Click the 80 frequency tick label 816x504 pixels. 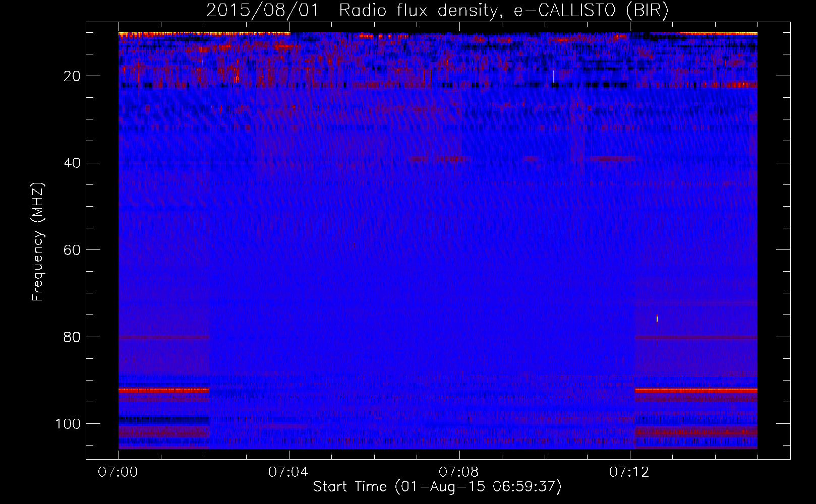73,337
